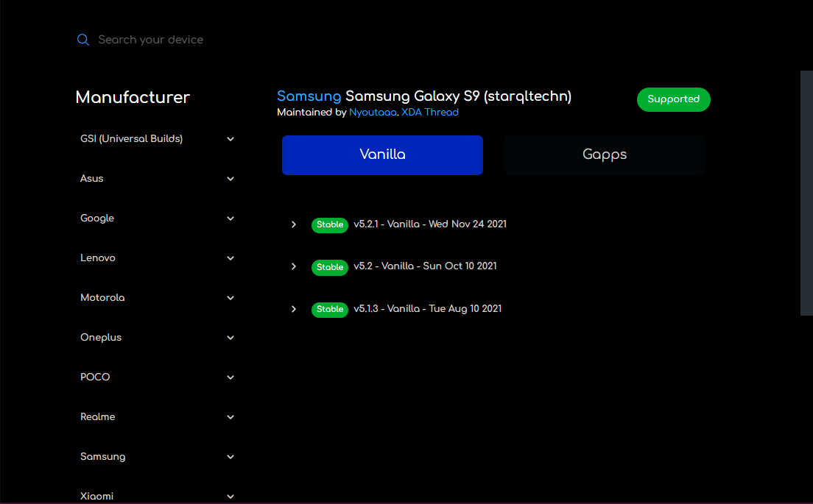Expand the Motorola manufacturer chevron

coord(230,298)
